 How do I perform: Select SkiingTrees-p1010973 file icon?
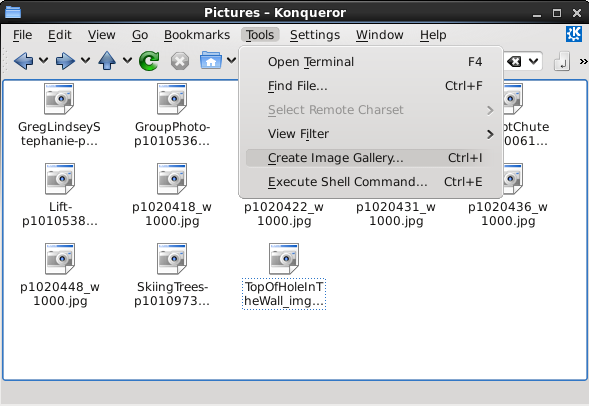click(x=172, y=259)
